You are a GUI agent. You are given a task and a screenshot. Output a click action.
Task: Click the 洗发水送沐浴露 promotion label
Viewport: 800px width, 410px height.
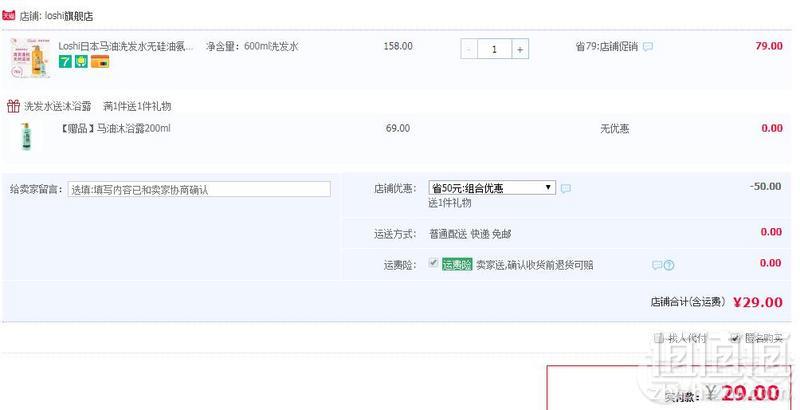click(58, 106)
